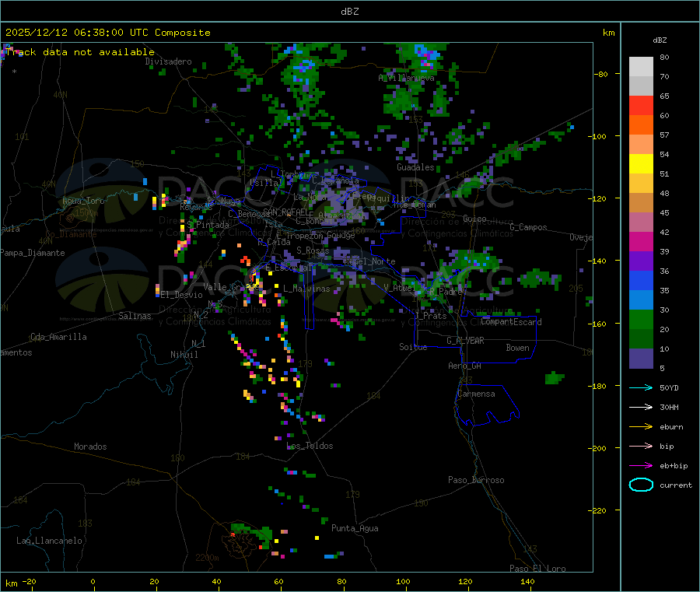This screenshot has width=700, height=592.
Task: Select the Bowen map label
Action: tap(518, 349)
